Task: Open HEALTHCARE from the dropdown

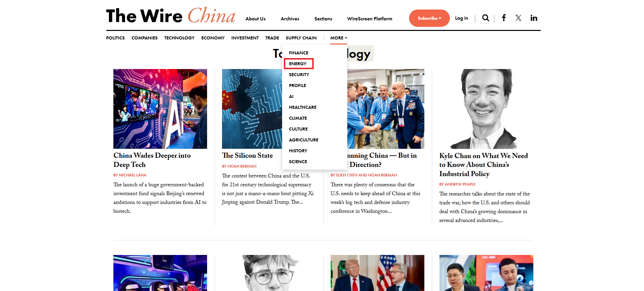Action: pyautogui.click(x=302, y=107)
